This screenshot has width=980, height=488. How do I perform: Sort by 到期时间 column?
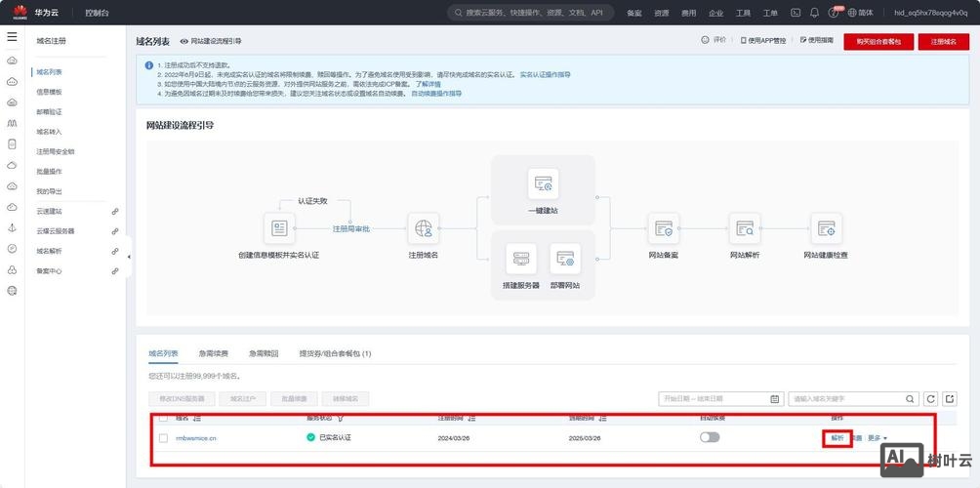pyautogui.click(x=603, y=418)
